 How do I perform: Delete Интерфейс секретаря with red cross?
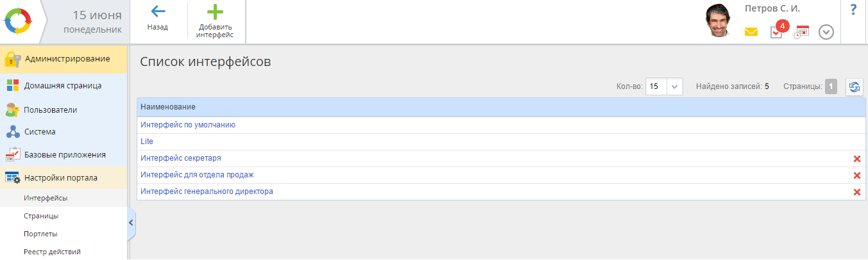[x=856, y=159]
